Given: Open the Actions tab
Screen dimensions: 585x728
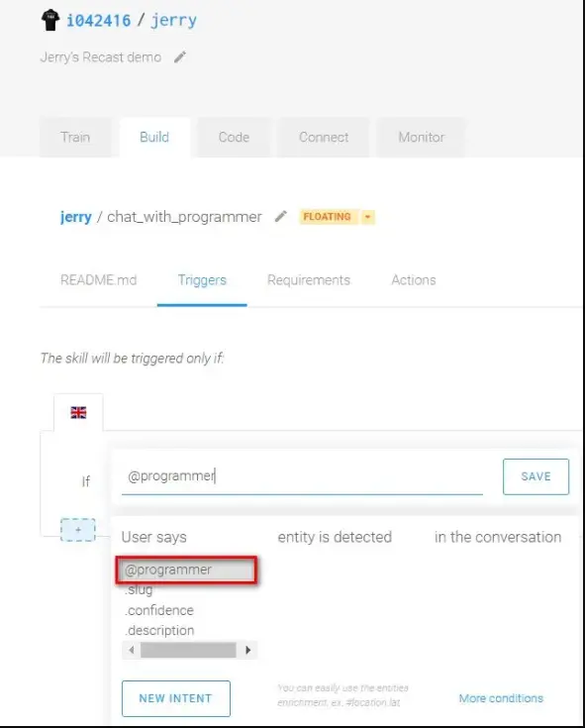Looking at the screenshot, I should pyautogui.click(x=414, y=280).
